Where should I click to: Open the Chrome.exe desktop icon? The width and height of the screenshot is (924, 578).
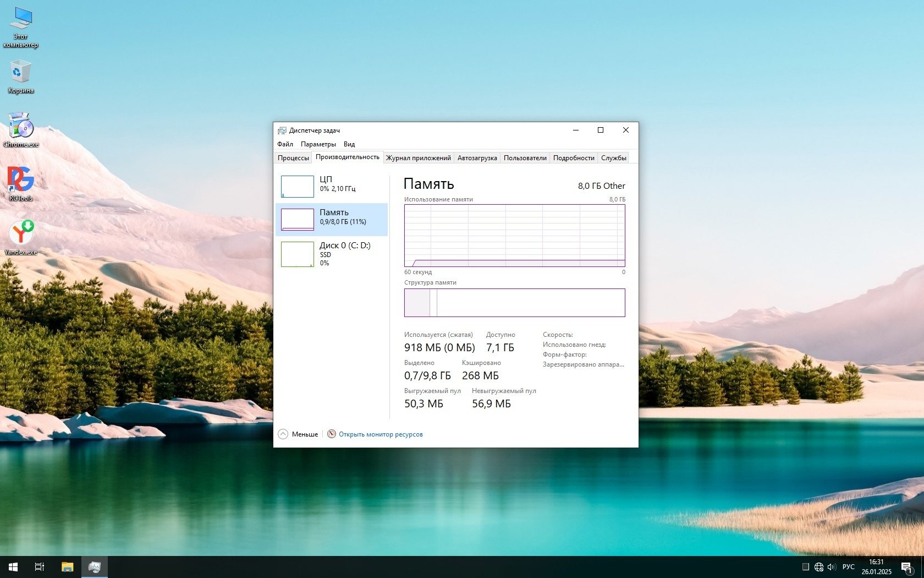pos(21,129)
